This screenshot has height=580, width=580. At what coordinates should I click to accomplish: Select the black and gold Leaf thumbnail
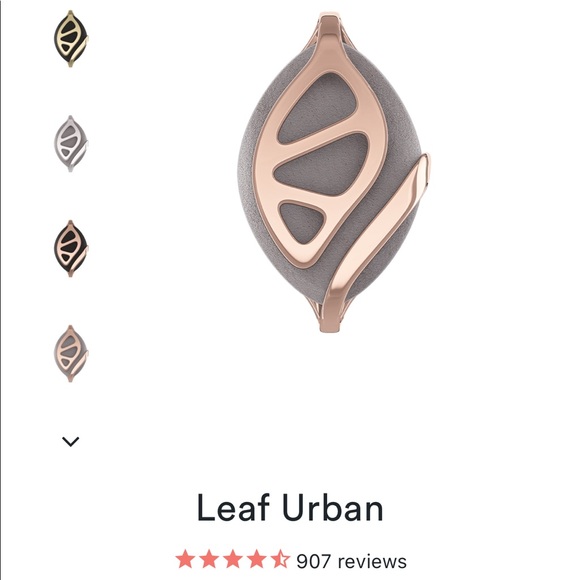(71, 39)
